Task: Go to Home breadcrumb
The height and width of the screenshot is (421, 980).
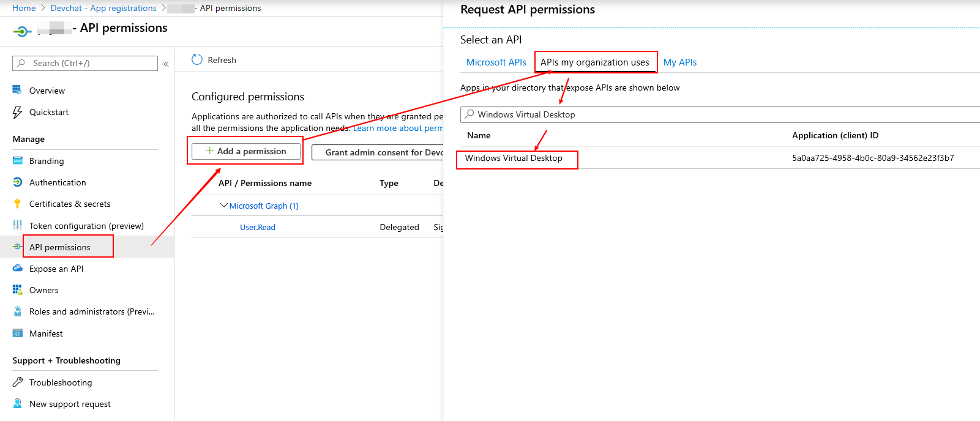Action: coord(24,8)
